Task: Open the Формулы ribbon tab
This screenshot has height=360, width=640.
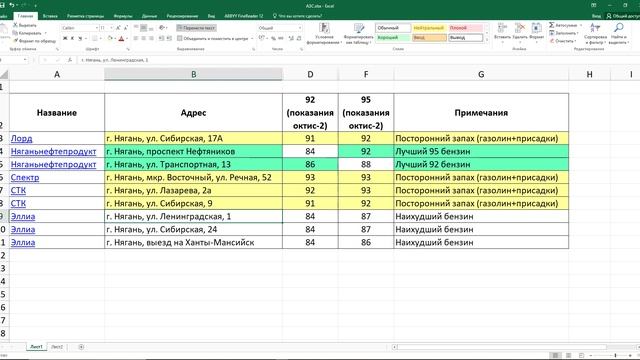Action: (123, 16)
